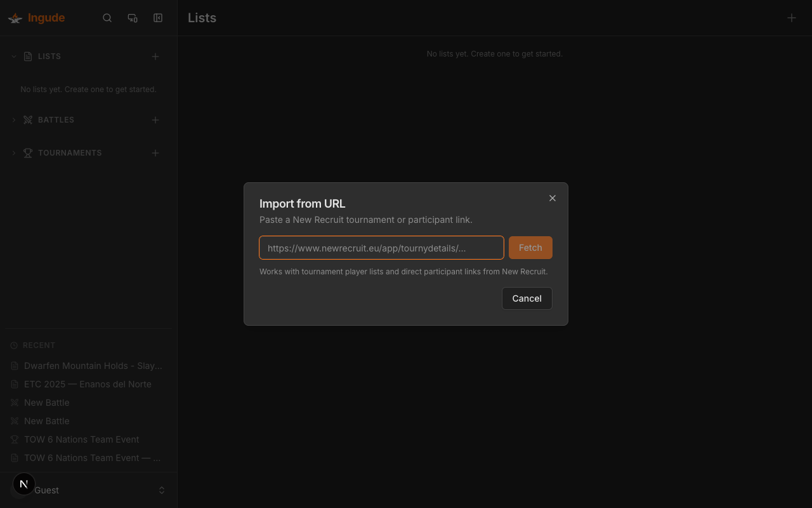Add a new battle with the plus icon
812x508 pixels.
155,120
